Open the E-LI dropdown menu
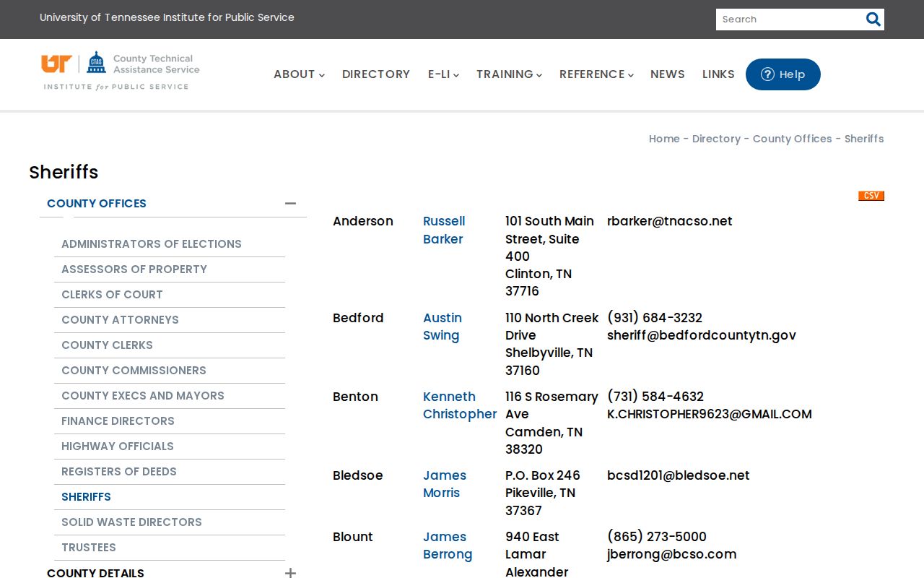924x578 pixels. (x=443, y=74)
